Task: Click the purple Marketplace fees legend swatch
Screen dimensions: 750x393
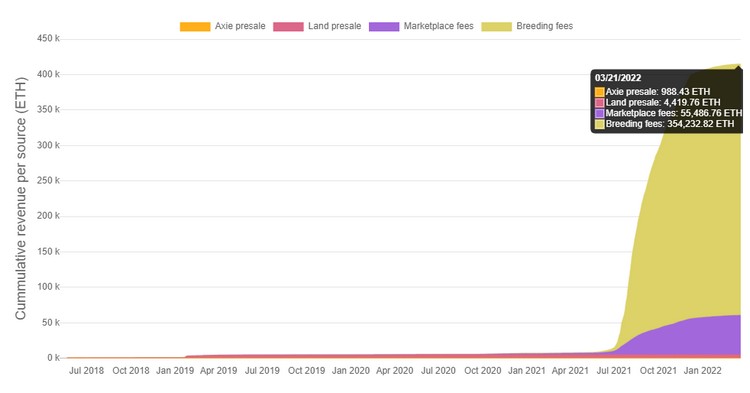Action: (384, 26)
